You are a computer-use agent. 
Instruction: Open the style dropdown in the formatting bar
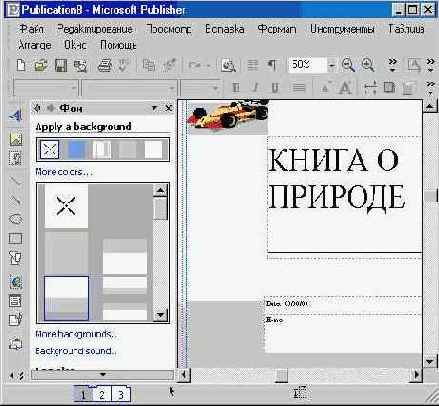coord(73,88)
